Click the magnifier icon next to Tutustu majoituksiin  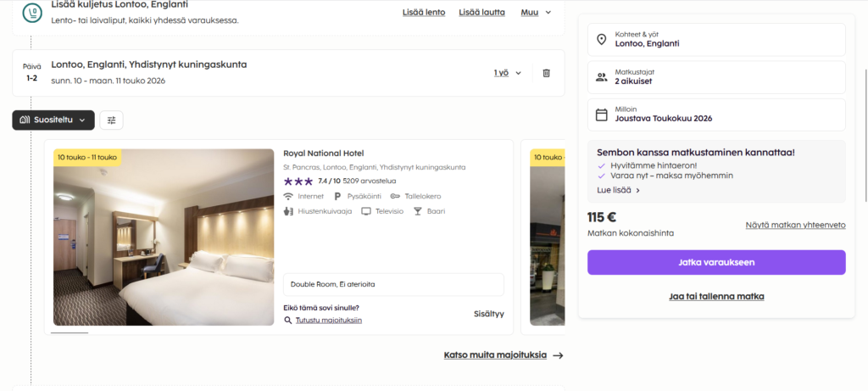[288, 320]
